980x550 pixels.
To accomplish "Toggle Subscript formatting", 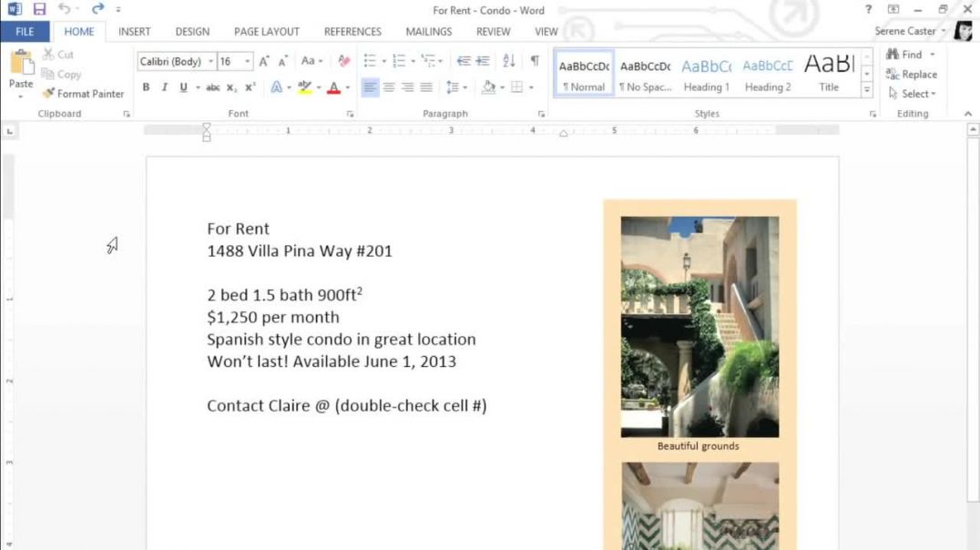I will pyautogui.click(x=231, y=87).
